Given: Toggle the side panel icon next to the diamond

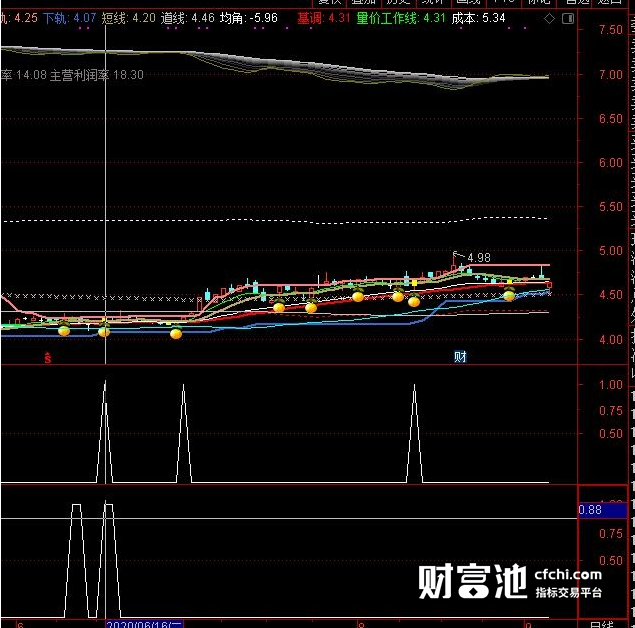Looking at the screenshot, I should [x=568, y=19].
